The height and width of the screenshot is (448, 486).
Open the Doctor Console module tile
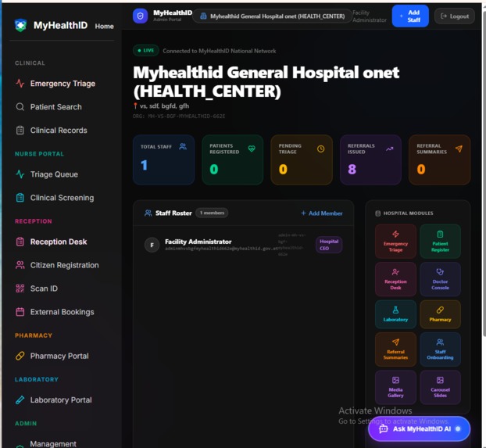440,279
